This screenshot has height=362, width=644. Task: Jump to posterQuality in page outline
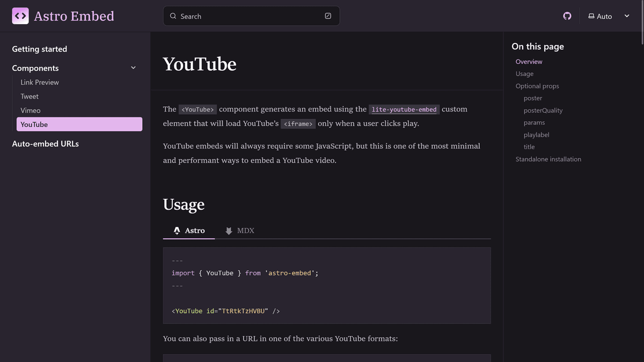point(543,110)
